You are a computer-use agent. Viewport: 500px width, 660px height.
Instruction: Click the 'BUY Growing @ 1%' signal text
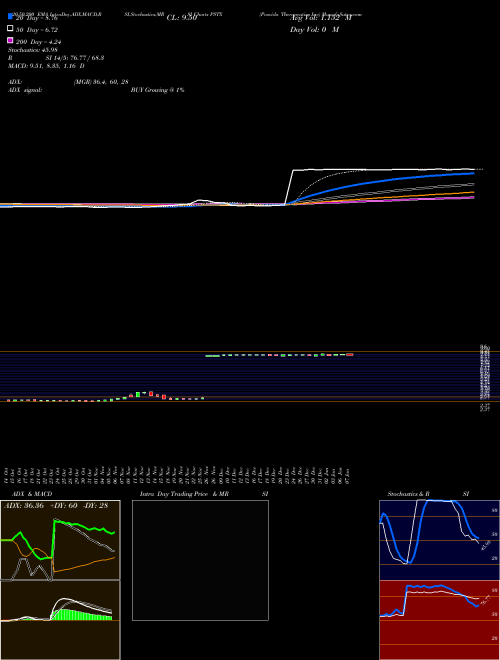157,90
